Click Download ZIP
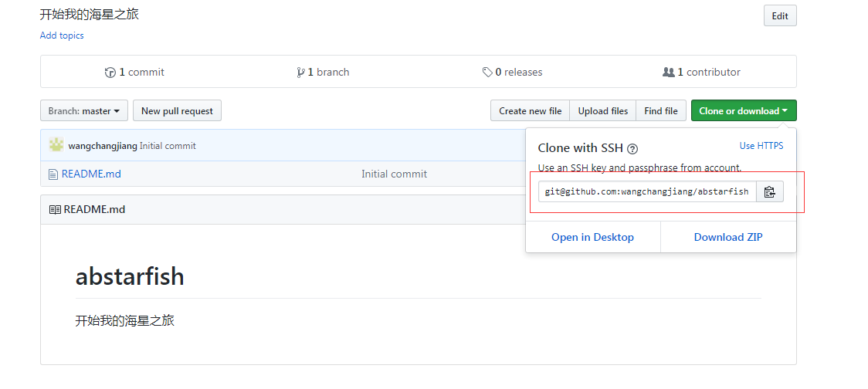Viewport: 868px width, 389px height. coord(728,237)
